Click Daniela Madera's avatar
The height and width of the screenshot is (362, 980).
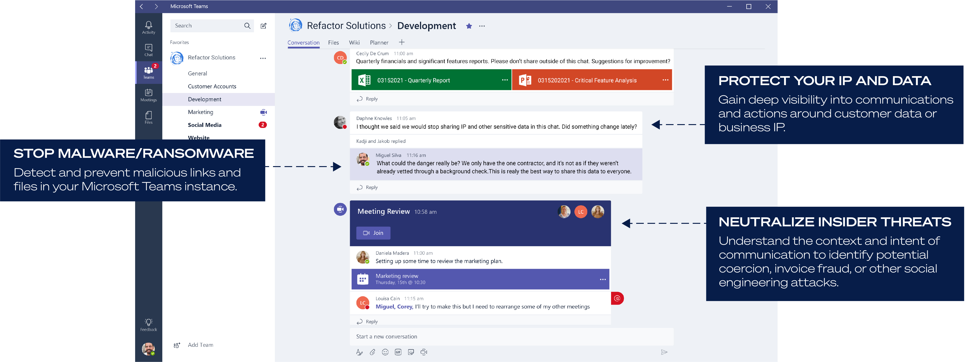point(362,257)
